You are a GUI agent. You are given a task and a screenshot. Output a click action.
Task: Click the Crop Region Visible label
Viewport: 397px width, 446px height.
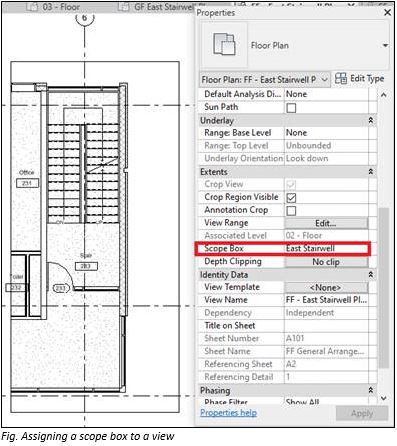[241, 197]
